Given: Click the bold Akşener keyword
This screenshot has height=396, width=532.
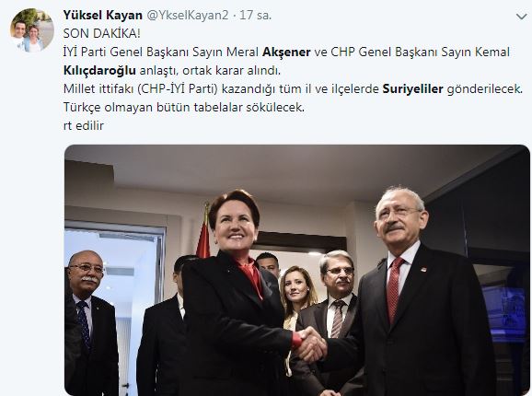Looking at the screenshot, I should tap(286, 52).
